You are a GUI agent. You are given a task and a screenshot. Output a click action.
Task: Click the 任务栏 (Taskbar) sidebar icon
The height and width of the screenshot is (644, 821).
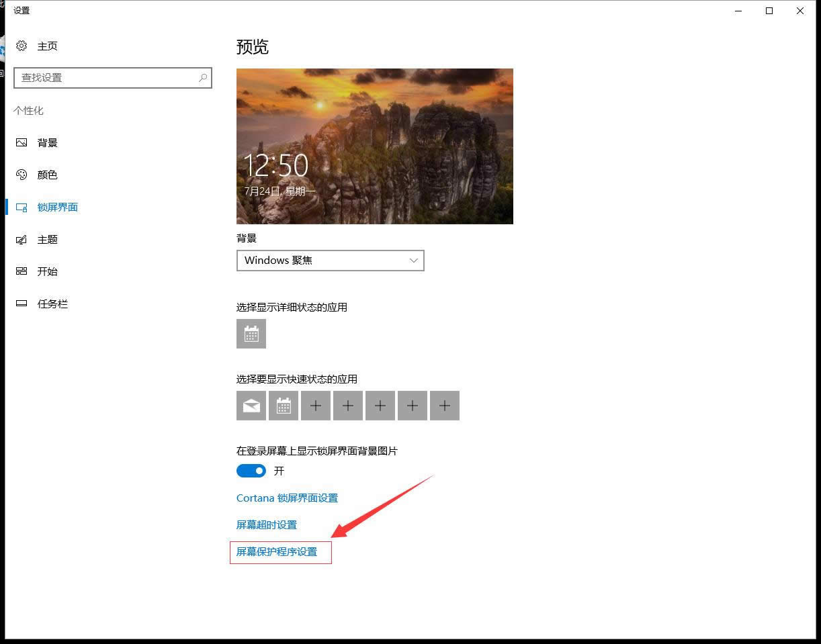pos(20,304)
